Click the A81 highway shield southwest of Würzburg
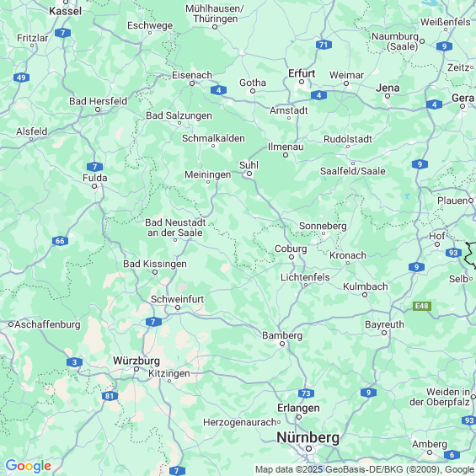The image size is (476, 476). [x=110, y=396]
